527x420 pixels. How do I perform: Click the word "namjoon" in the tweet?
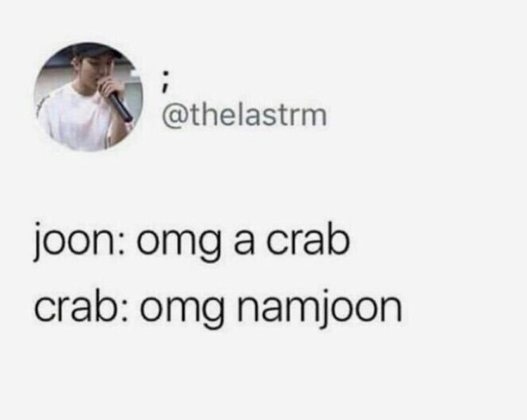pyautogui.click(x=320, y=308)
